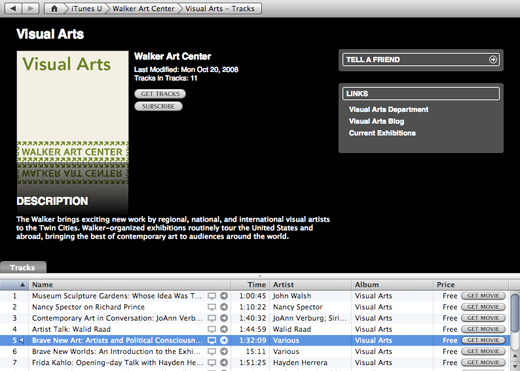Select track Artist Talk: Walid Raad

(x=71, y=329)
